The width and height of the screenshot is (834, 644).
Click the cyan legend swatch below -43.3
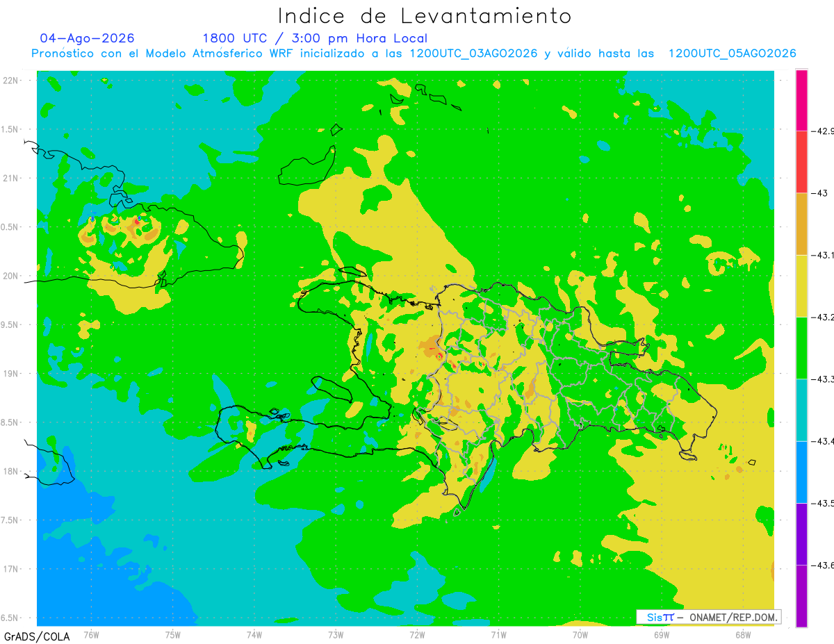801,410
